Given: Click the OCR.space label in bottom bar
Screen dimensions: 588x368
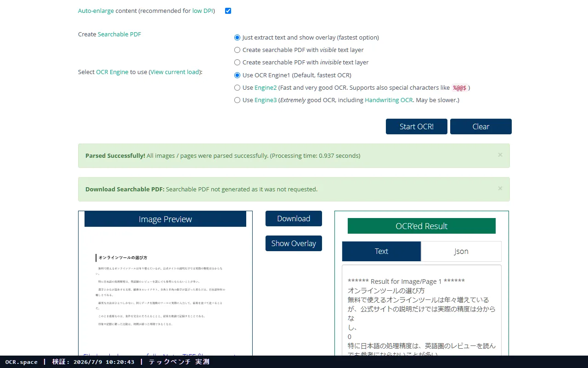Looking at the screenshot, I should click(22, 362).
